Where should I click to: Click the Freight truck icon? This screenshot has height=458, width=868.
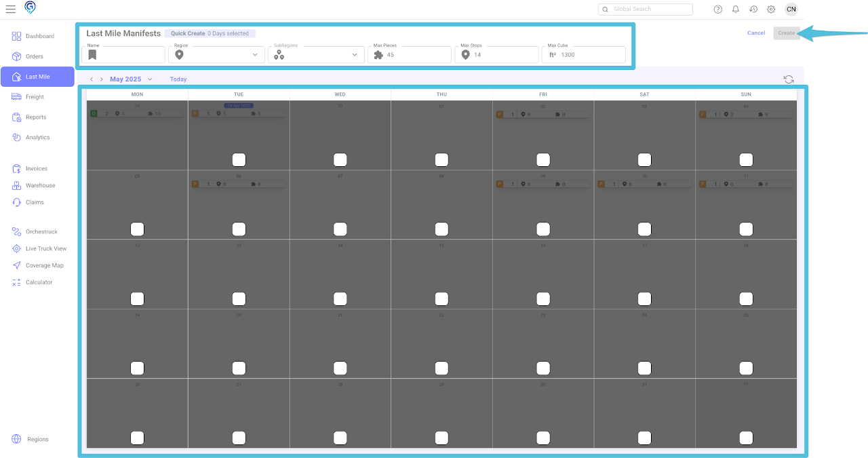(x=17, y=97)
